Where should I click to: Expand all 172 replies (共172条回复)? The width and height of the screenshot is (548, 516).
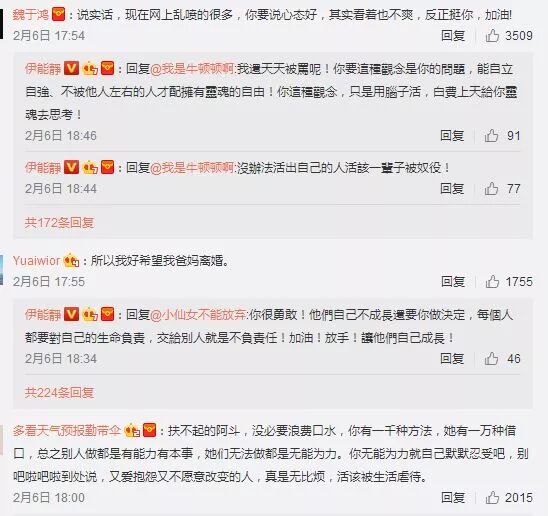[x=59, y=222]
